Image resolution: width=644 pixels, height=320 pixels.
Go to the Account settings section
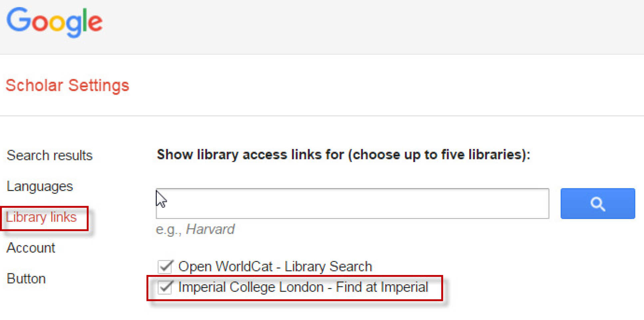pos(31,248)
